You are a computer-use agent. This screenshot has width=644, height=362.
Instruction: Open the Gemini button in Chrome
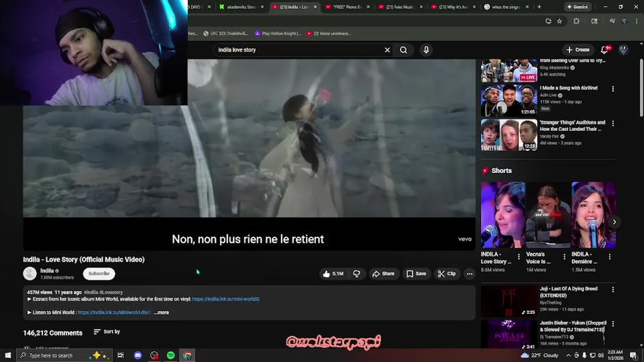point(577,7)
